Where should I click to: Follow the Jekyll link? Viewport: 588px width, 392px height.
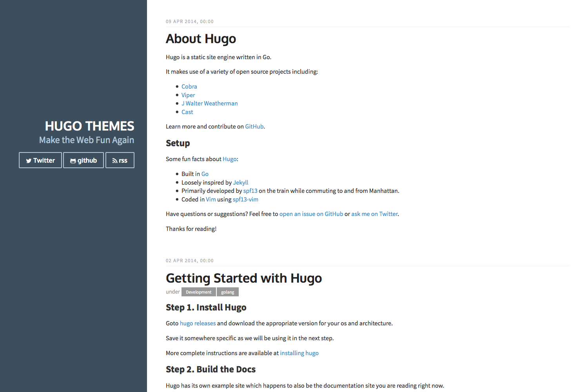tap(241, 183)
